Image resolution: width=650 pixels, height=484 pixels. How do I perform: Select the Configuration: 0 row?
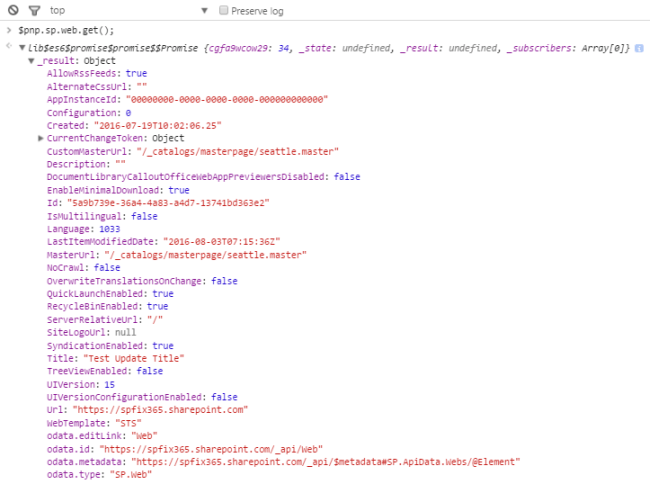coord(89,113)
